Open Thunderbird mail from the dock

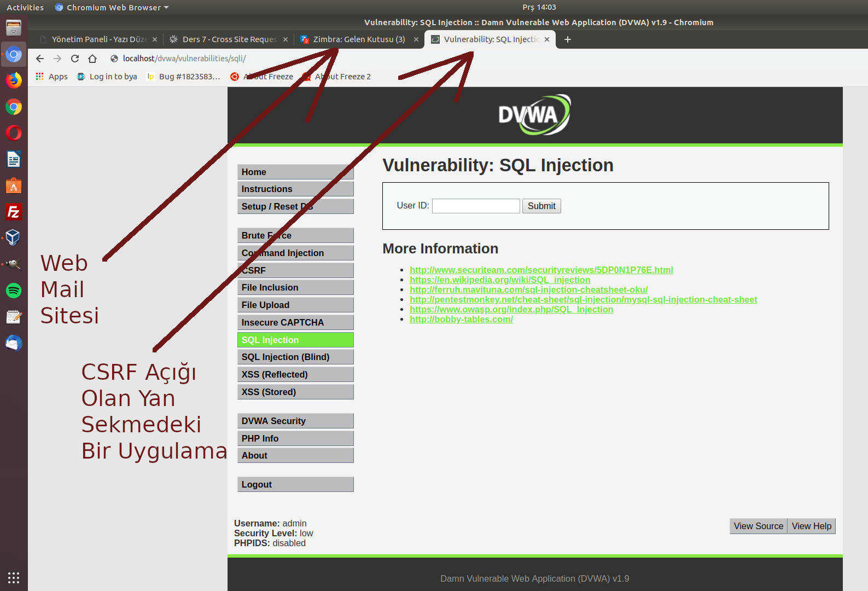(x=14, y=343)
